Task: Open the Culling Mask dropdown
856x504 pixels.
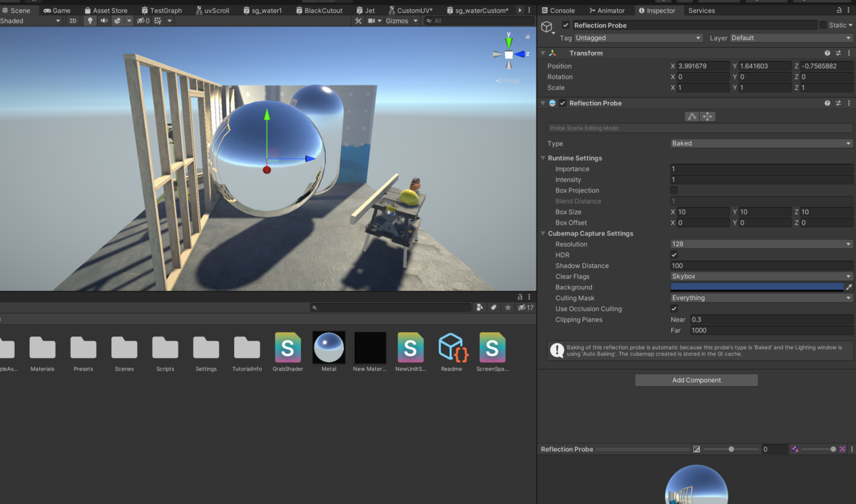Action: pyautogui.click(x=760, y=297)
